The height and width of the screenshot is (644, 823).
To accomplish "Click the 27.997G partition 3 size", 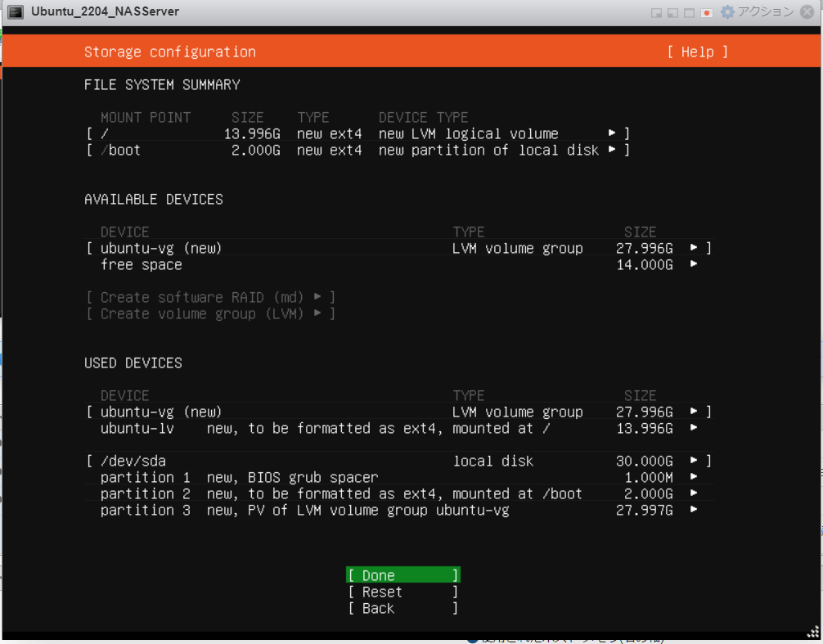I will [x=645, y=510].
